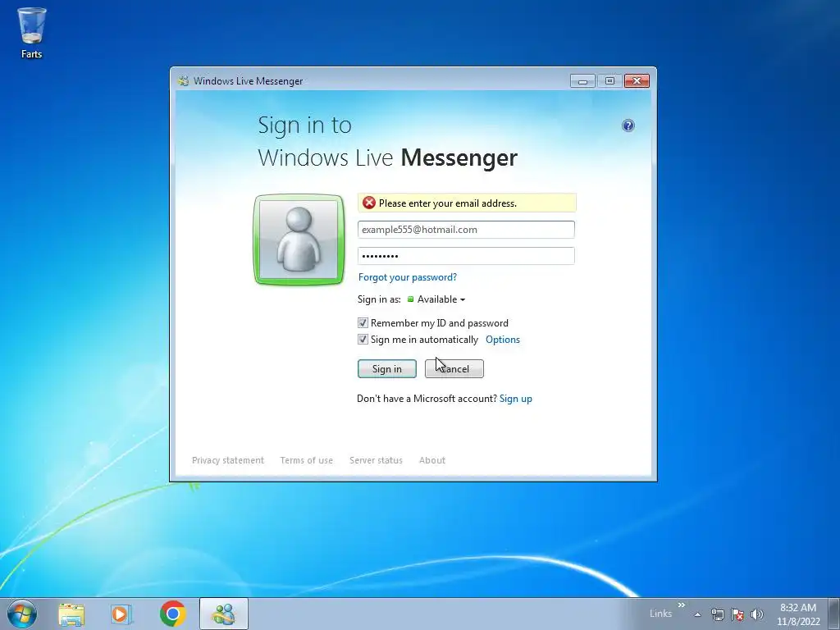The height and width of the screenshot is (630, 840).
Task: Open the network status tray icon
Action: 717,614
